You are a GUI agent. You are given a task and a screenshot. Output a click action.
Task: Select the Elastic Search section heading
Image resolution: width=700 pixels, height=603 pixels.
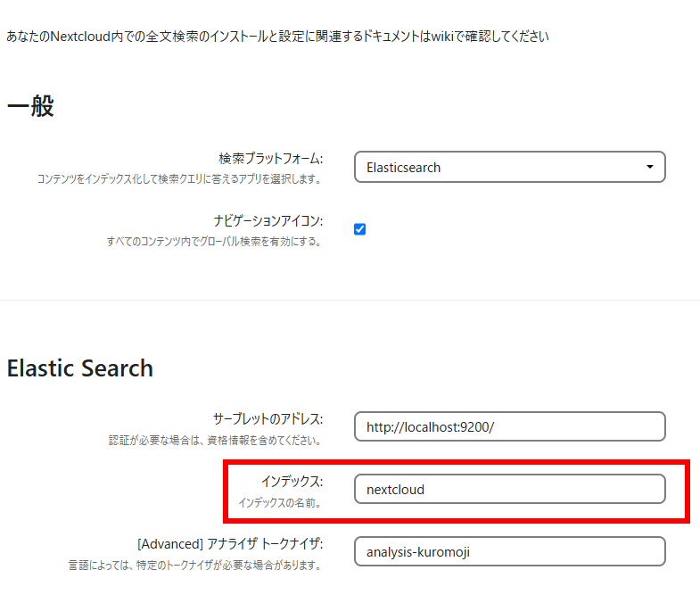tap(80, 368)
